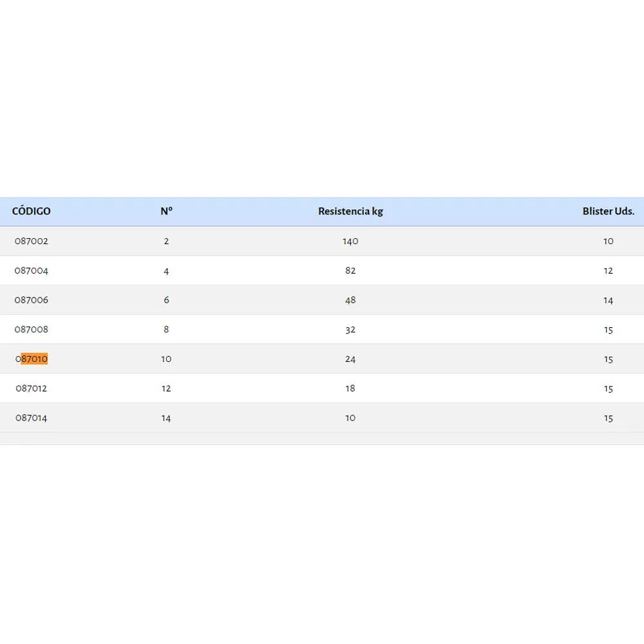This screenshot has width=644, height=644.
Task: Select product code 087014
Action: (32, 418)
